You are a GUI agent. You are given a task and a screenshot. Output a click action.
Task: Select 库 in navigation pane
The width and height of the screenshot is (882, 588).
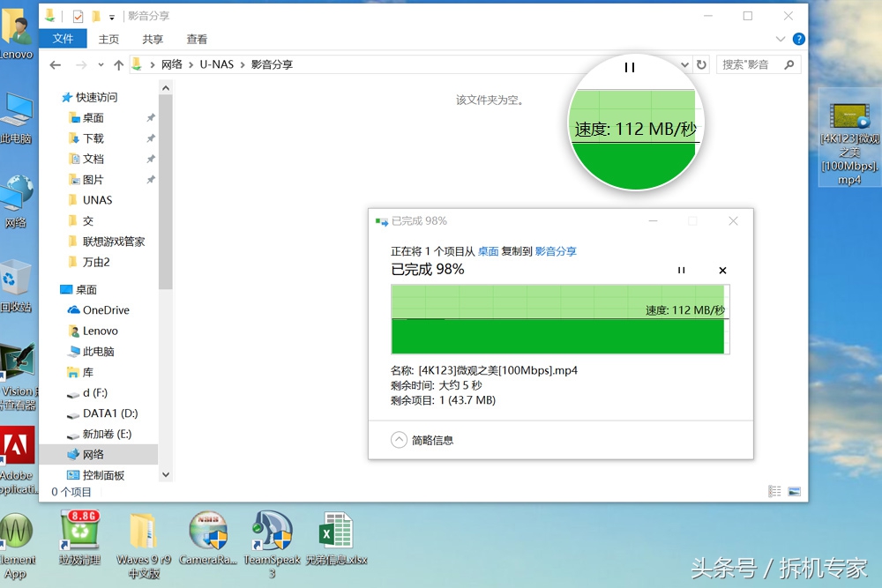pyautogui.click(x=81, y=372)
